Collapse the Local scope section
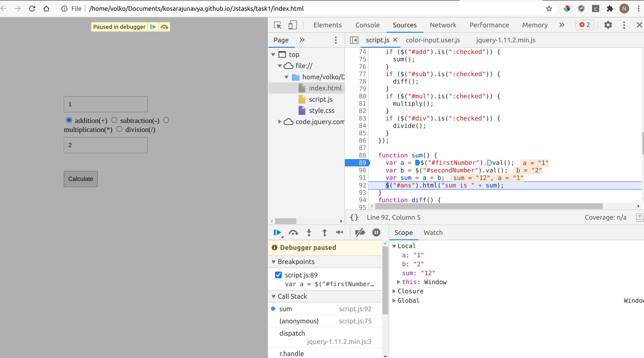The width and height of the screenshot is (644, 358). click(x=394, y=246)
